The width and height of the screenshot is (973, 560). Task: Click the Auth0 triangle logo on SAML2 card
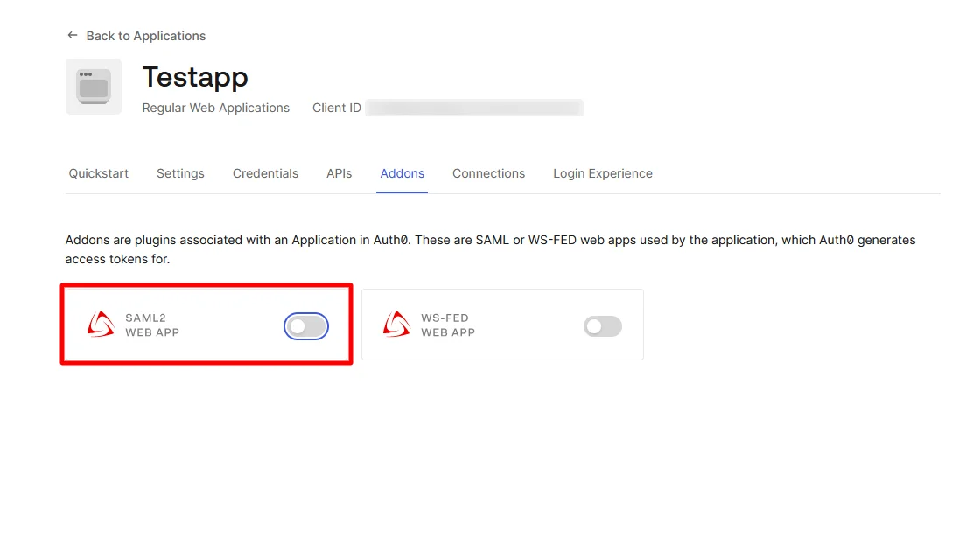pyautogui.click(x=101, y=325)
